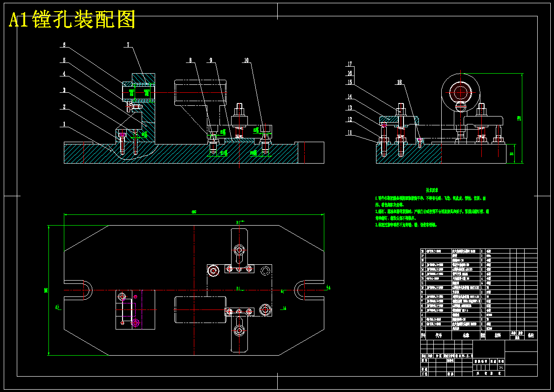The height and width of the screenshot is (392, 554).
Task: Select part balloon number 5
Action: click(x=64, y=60)
